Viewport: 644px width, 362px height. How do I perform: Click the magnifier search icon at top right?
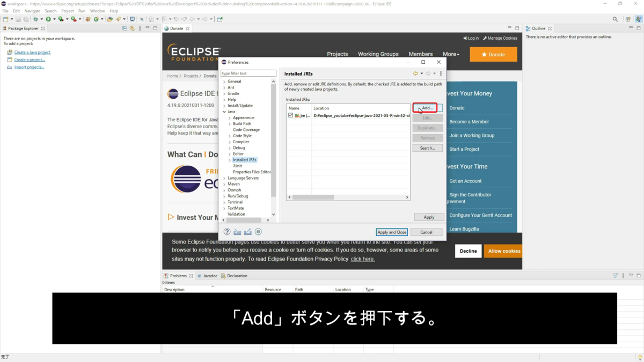click(x=615, y=19)
